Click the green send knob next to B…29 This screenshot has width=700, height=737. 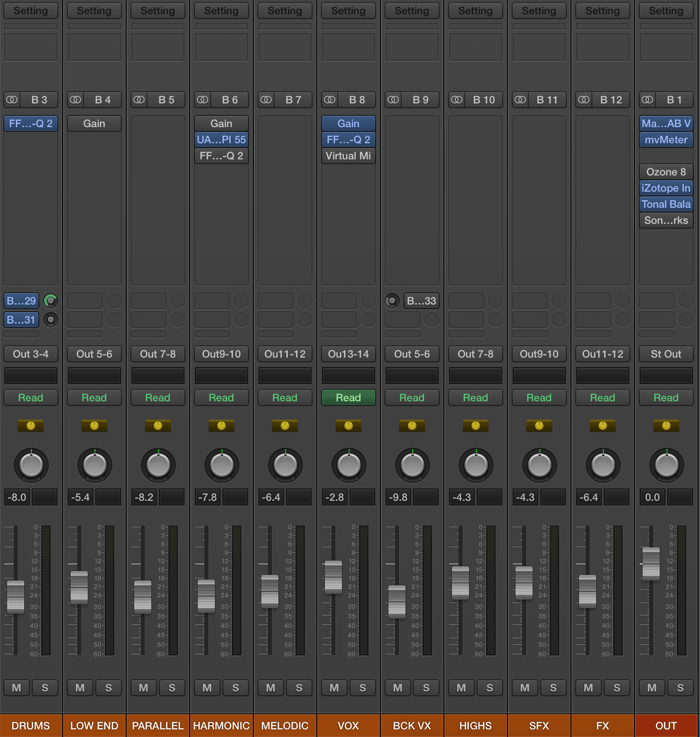pyautogui.click(x=51, y=301)
